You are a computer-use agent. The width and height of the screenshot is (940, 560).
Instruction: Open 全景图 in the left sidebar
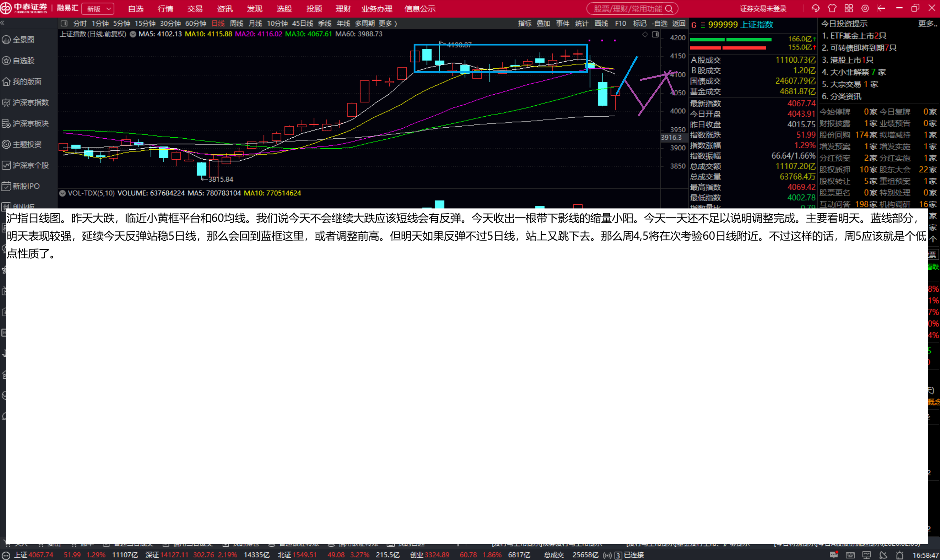pyautogui.click(x=24, y=40)
